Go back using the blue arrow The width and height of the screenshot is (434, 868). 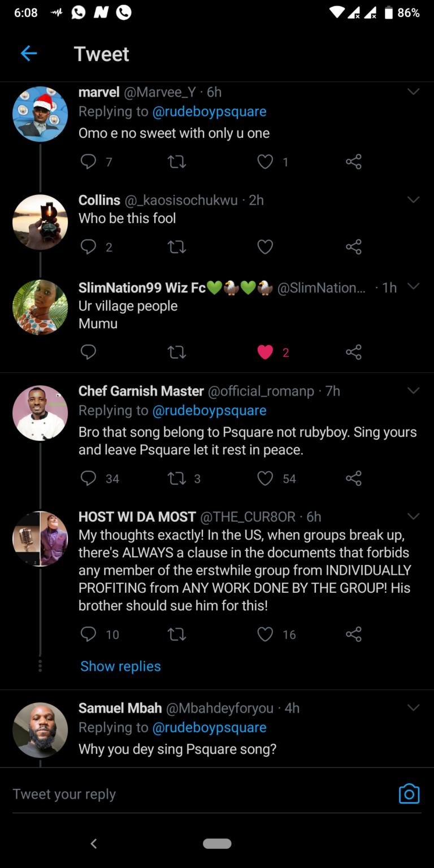[x=29, y=54]
